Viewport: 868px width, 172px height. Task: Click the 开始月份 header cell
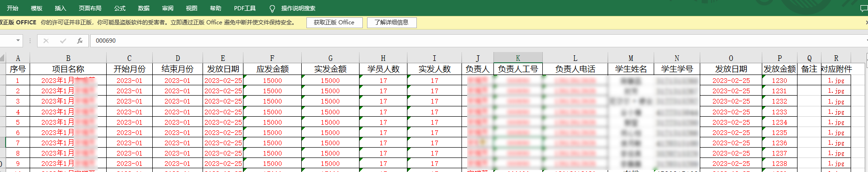(129, 69)
